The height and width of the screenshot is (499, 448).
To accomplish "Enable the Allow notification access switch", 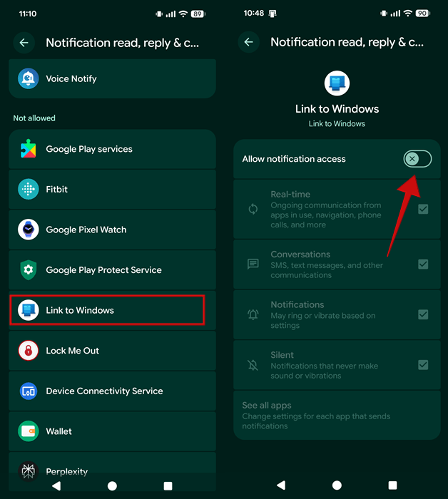I will pyautogui.click(x=417, y=159).
